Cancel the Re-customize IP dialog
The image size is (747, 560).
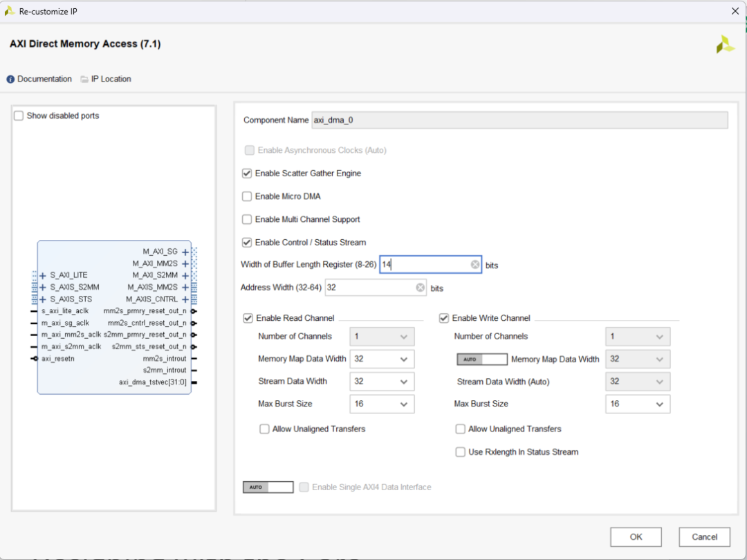click(705, 537)
